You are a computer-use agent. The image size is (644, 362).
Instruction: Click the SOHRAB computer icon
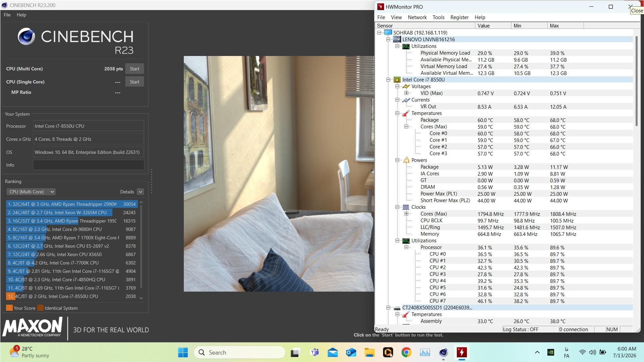coord(388,33)
